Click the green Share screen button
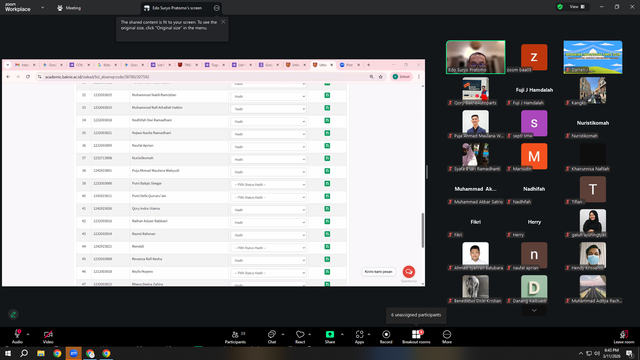 click(x=330, y=337)
